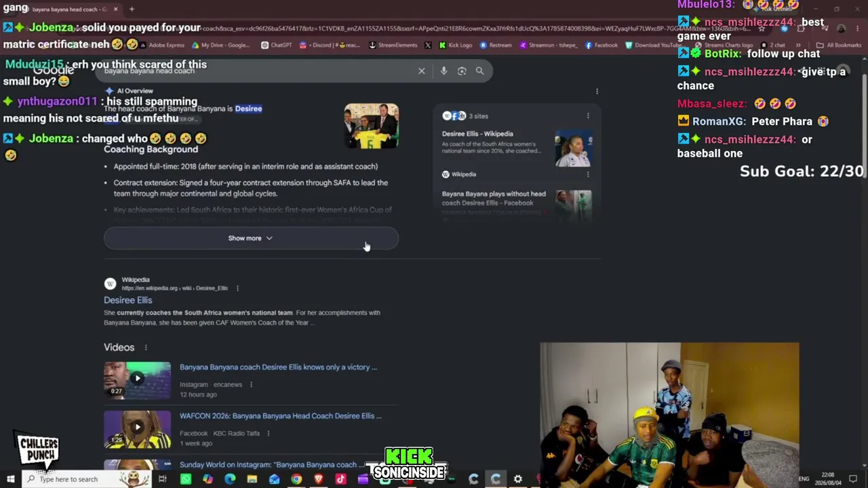
Task: Open more options for Desiree Ellis Wikipedia result
Action: pos(237,288)
